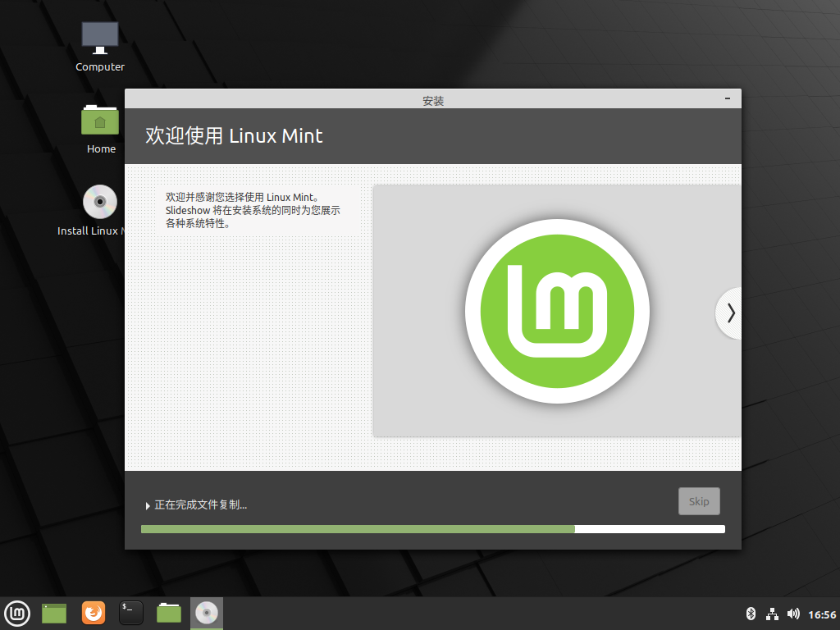Open the network connection tray icon

772,614
